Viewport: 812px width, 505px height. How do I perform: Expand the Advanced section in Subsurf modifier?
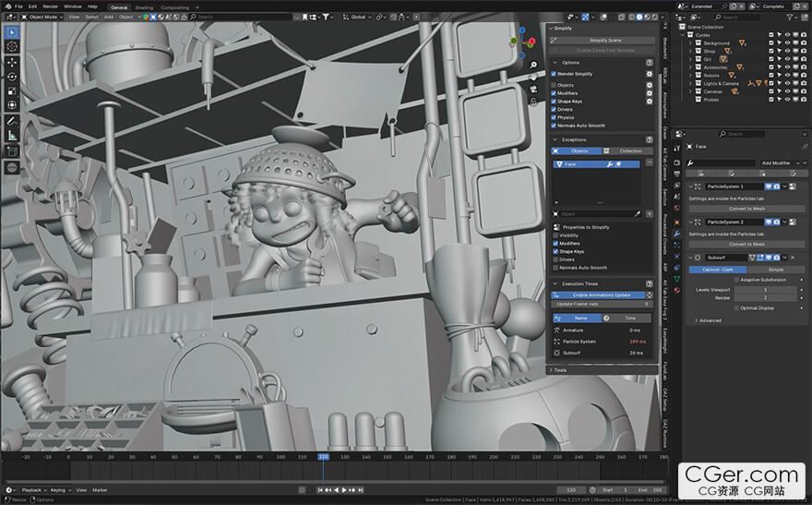(709, 320)
